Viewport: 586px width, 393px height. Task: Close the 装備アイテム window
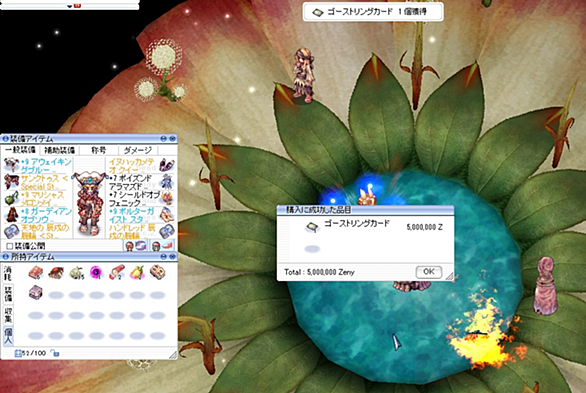coord(172,139)
